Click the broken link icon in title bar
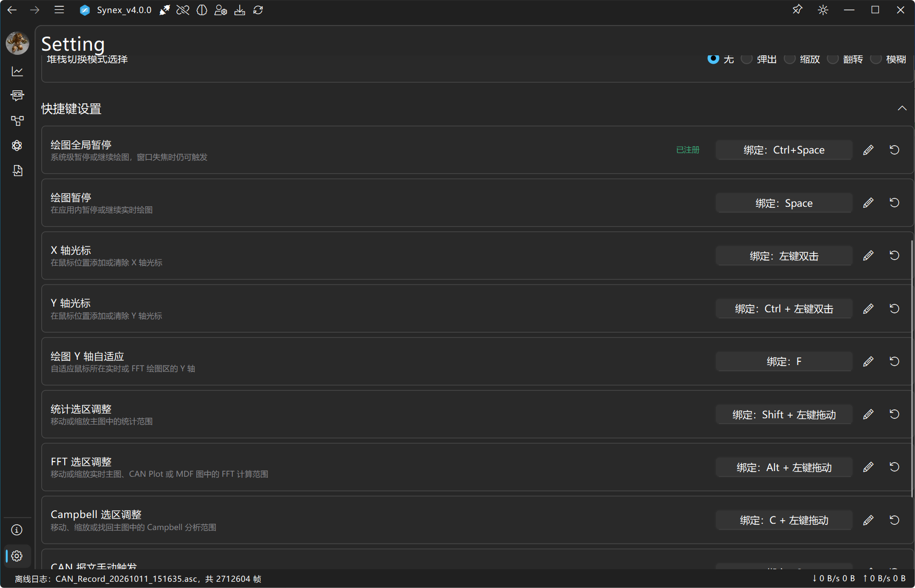This screenshot has height=588, width=915. (x=183, y=10)
